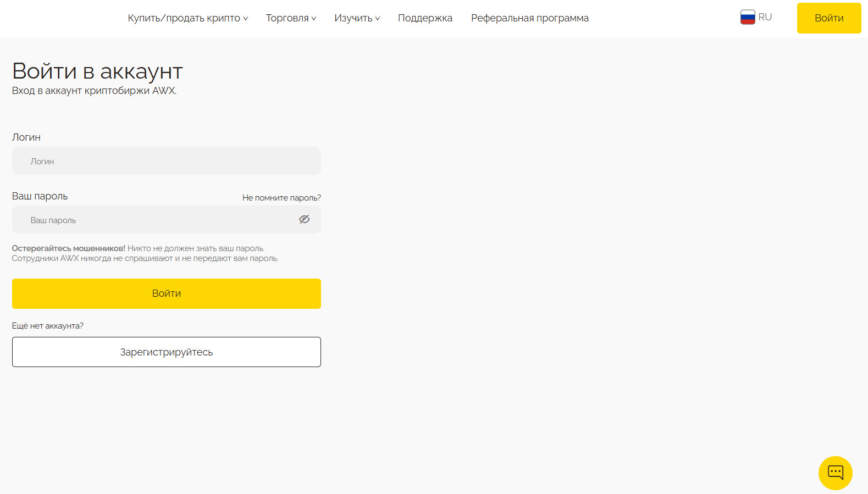Open the Торговля dropdown menu

point(291,18)
